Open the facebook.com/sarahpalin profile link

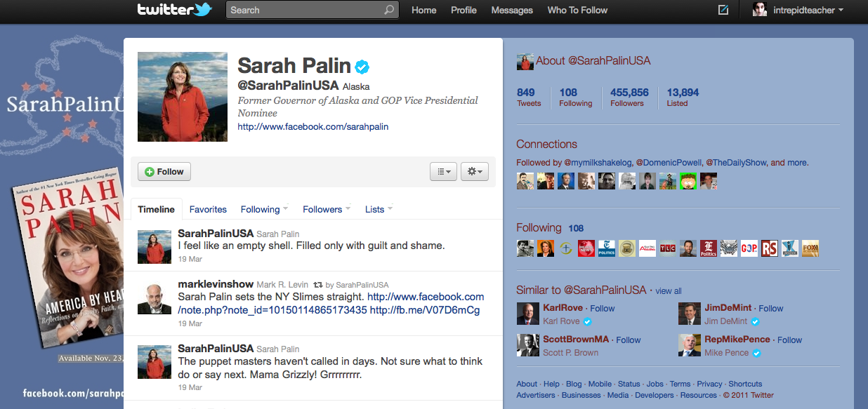(x=313, y=127)
